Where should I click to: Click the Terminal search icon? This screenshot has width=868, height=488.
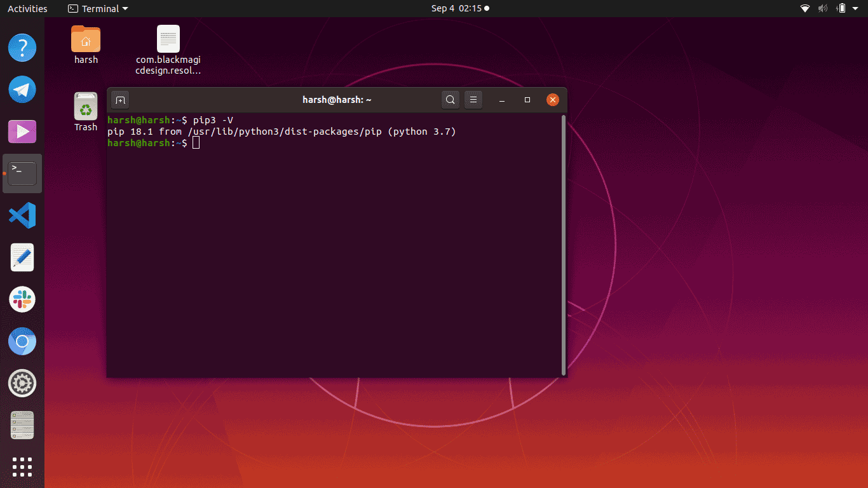[x=451, y=100]
